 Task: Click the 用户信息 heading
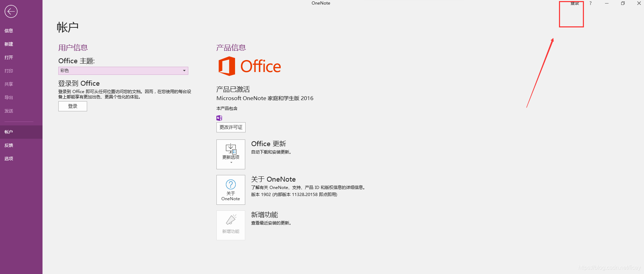tap(73, 47)
